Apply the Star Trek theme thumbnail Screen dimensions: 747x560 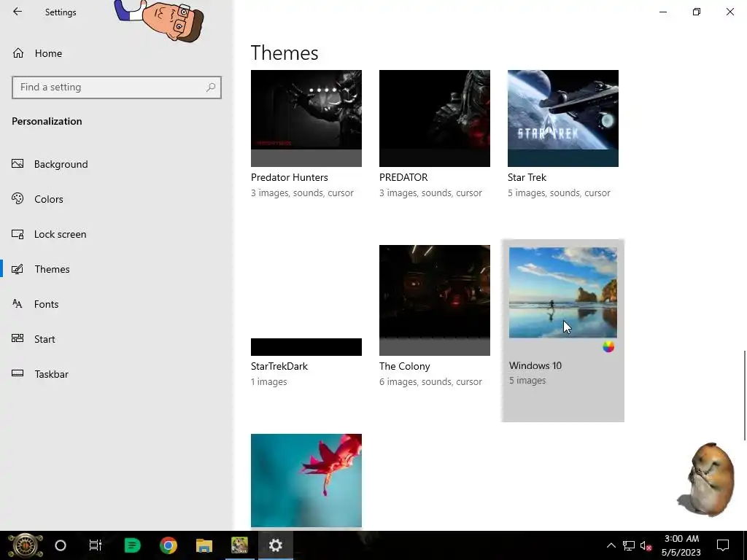click(563, 118)
